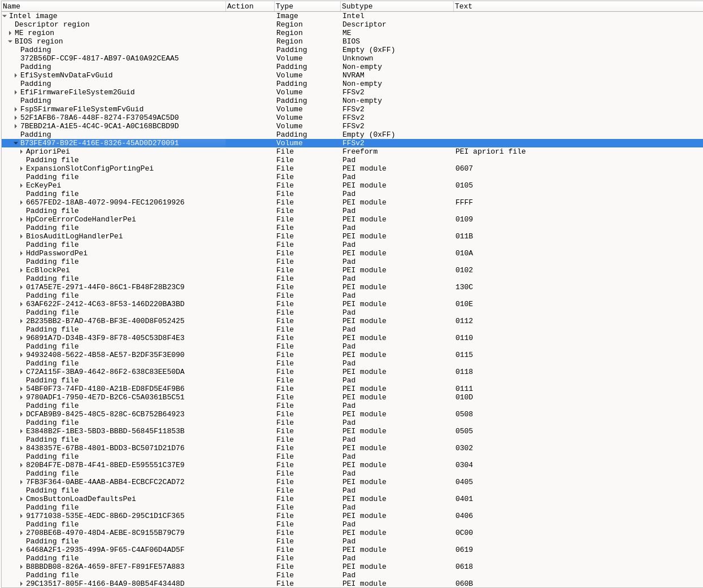Click the NVRAM subtype cell
This screenshot has width=703, height=588.
pos(353,75)
